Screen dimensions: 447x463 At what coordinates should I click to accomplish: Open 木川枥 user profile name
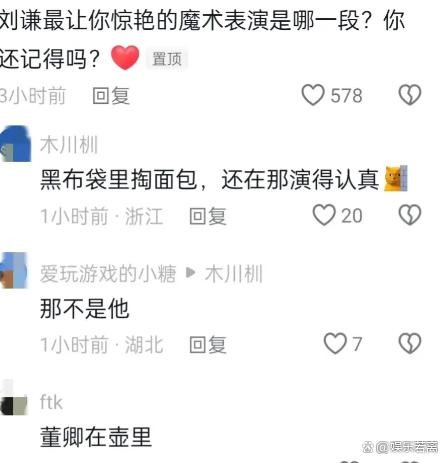click(x=69, y=145)
